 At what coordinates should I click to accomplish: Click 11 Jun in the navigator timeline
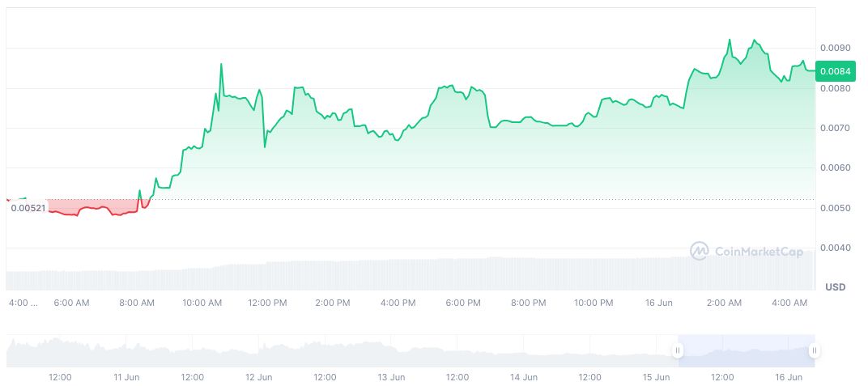point(126,377)
